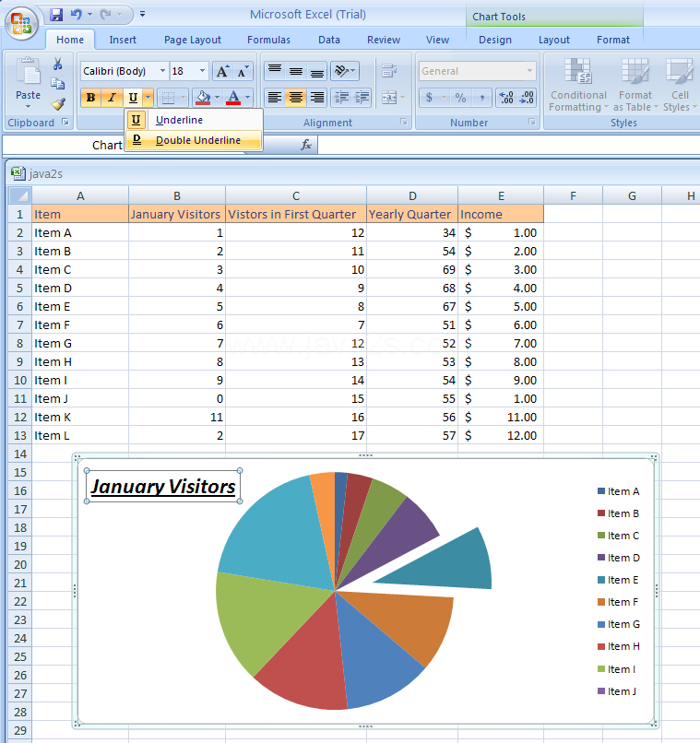Click the Cell Styles button
This screenshot has height=743, width=700.
[680, 86]
